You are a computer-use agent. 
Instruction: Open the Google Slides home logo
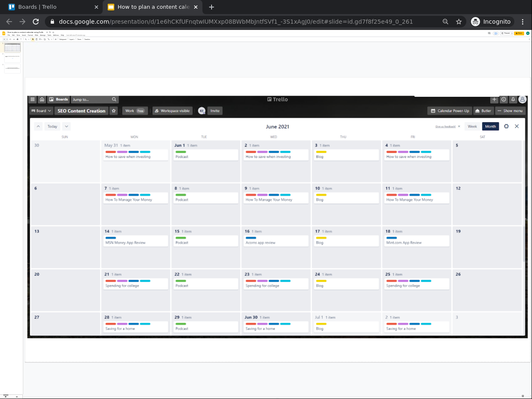coord(4,33)
